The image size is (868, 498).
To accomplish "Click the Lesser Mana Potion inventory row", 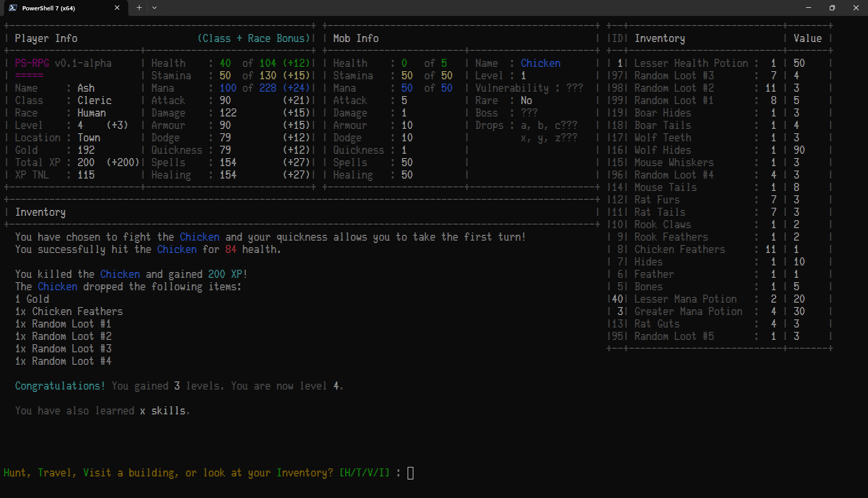I will coord(685,299).
